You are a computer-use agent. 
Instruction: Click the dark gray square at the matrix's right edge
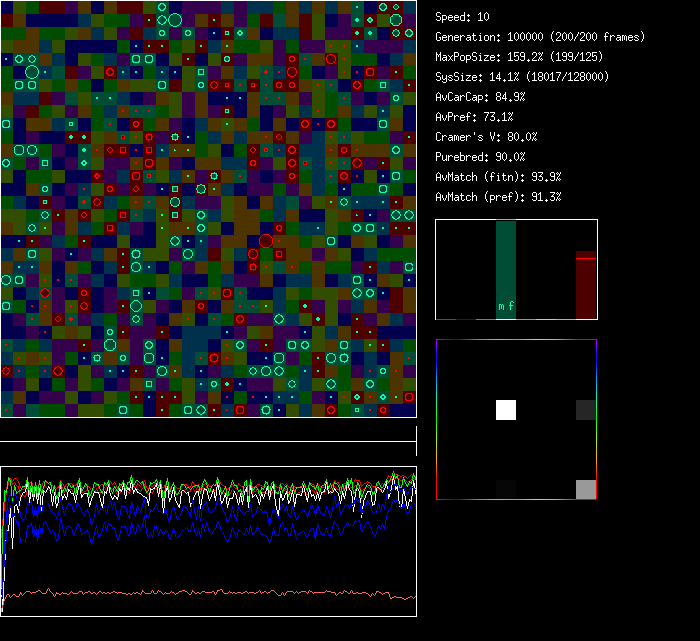(x=586, y=410)
